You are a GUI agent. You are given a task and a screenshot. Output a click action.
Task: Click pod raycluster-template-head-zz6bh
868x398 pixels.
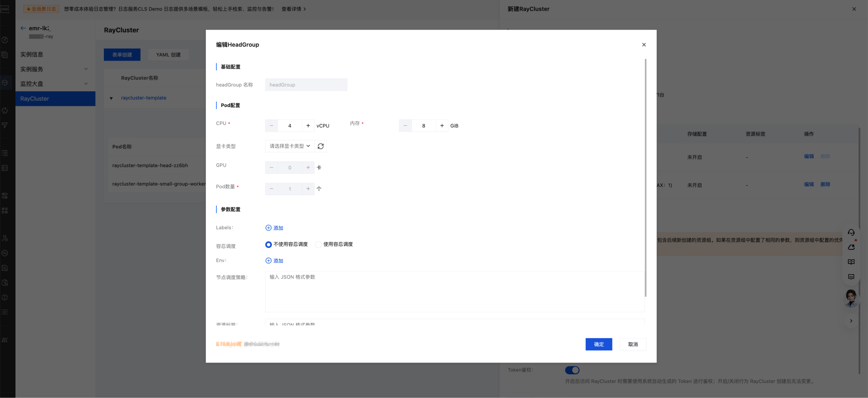click(x=150, y=165)
